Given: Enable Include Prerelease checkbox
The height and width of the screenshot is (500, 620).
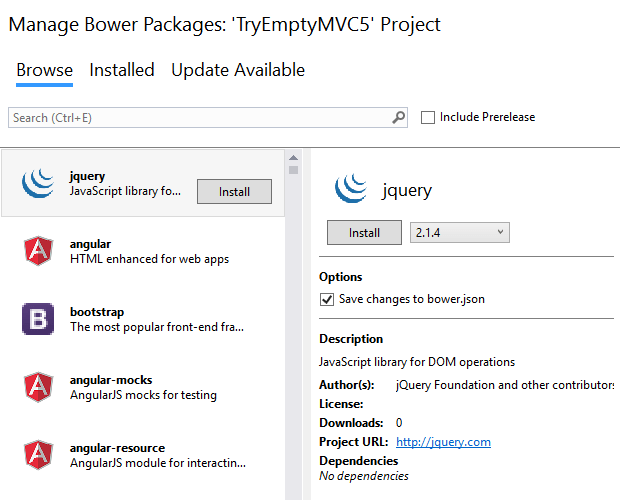Looking at the screenshot, I should pyautogui.click(x=428, y=117).
